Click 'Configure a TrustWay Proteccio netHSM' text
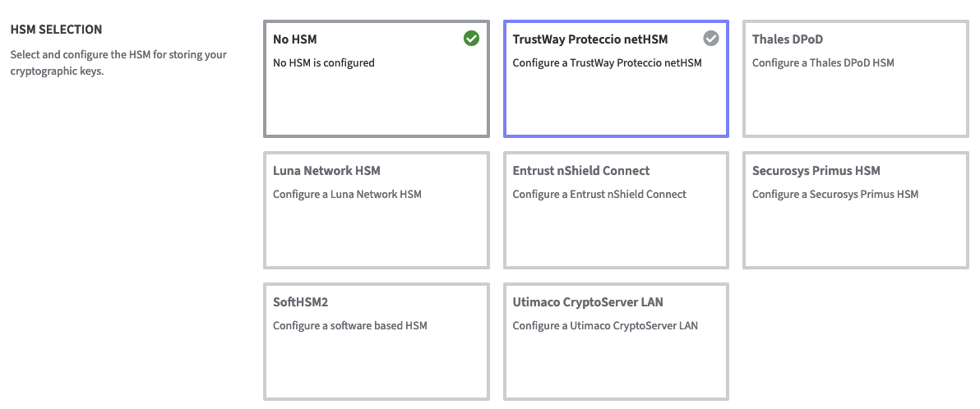Image resolution: width=980 pixels, height=409 pixels. click(607, 62)
